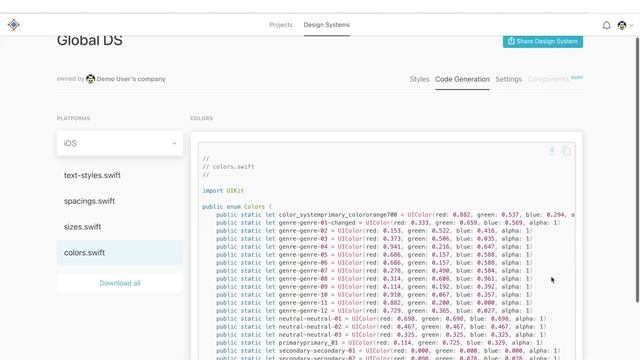Go to the Projects tab

[x=281, y=25]
